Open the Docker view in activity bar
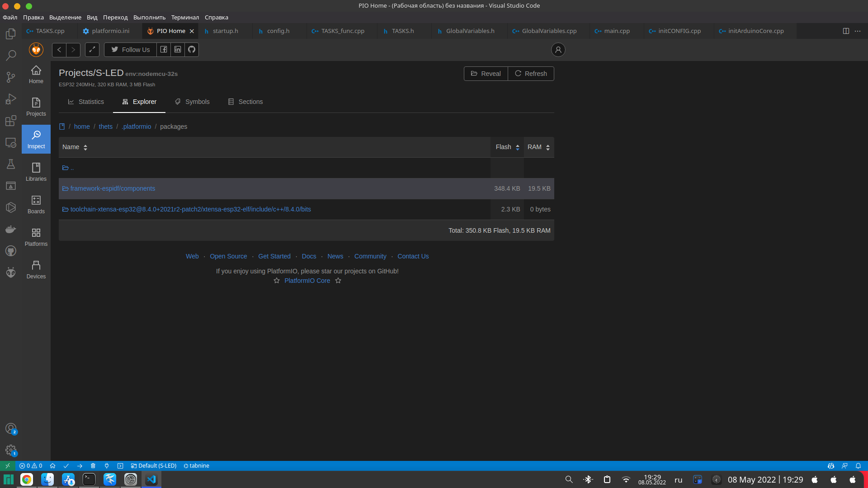Screen dimensions: 868x488 pyautogui.click(x=11, y=229)
